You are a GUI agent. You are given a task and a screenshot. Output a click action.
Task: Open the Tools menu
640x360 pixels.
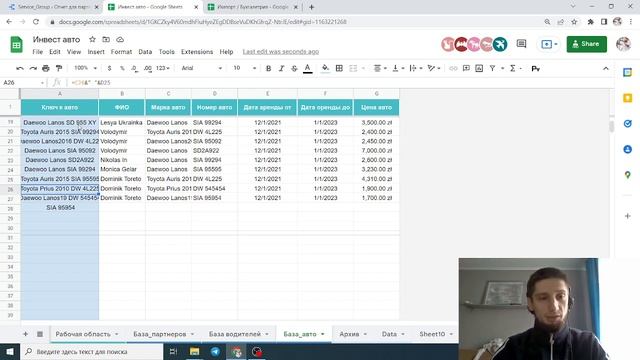167,52
